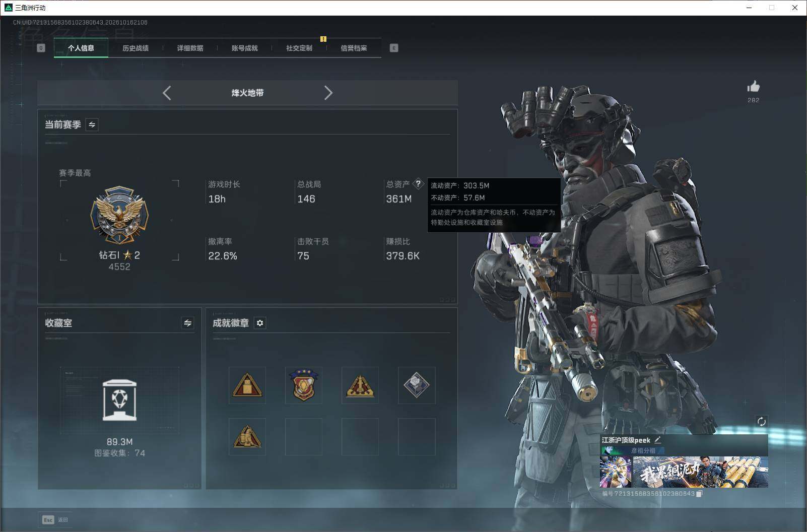Go to next game mode with right chevron
Image resolution: width=807 pixels, height=532 pixels.
[328, 93]
